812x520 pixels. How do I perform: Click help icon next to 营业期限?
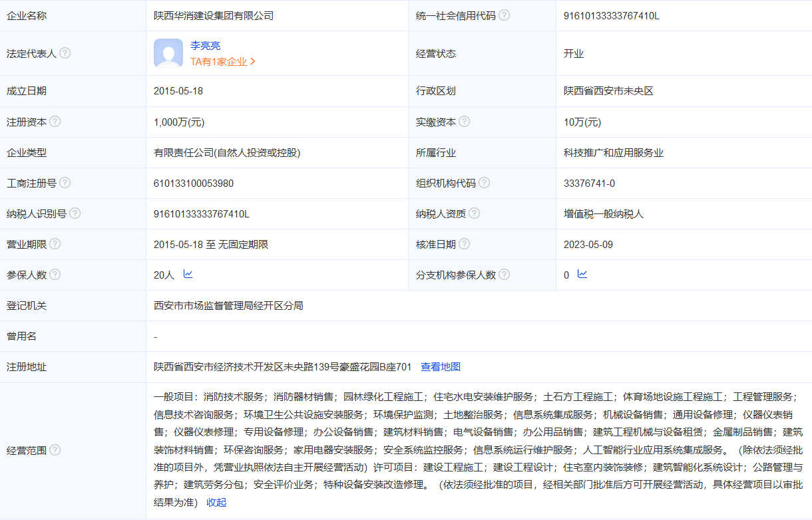[55, 244]
